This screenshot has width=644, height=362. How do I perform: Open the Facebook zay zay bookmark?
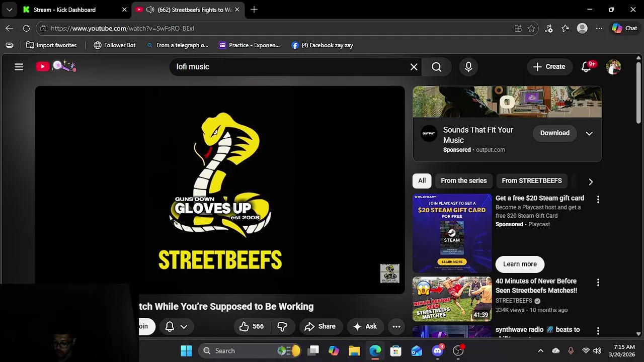click(322, 45)
